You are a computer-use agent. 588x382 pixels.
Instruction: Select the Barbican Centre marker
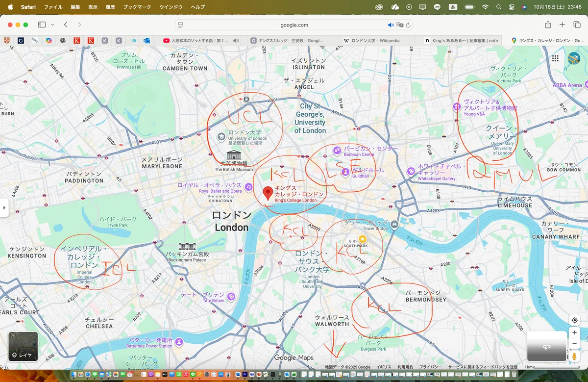point(337,150)
